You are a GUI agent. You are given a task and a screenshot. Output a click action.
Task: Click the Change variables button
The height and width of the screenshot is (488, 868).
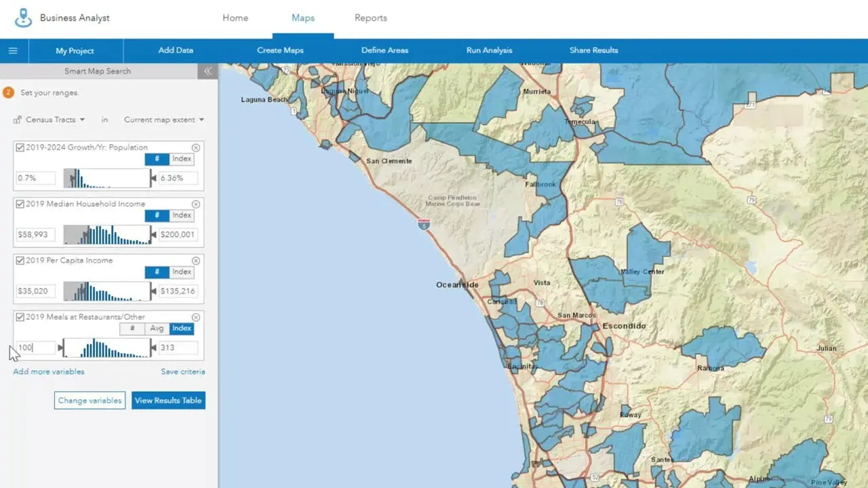click(90, 401)
